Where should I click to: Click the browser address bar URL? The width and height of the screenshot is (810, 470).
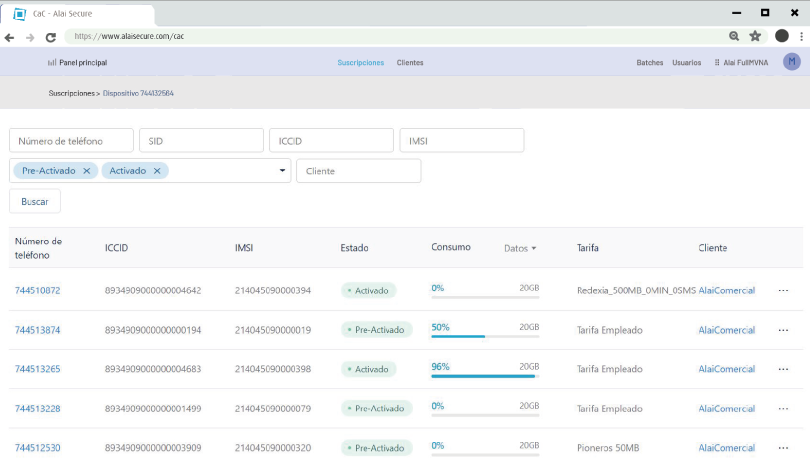[129, 36]
